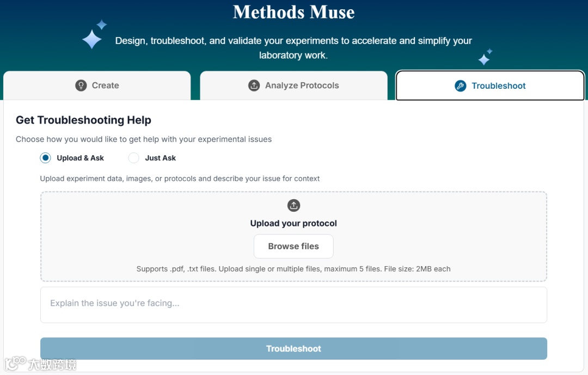Image resolution: width=588 pixels, height=375 pixels.
Task: Click the 'Get Troubleshooting Help' heading
Action: coord(84,120)
